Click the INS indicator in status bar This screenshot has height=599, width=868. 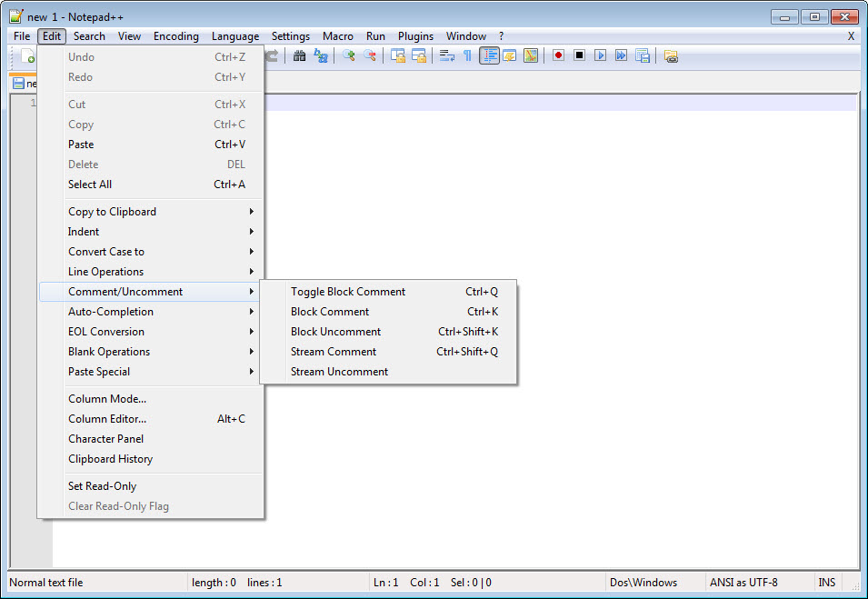[826, 583]
